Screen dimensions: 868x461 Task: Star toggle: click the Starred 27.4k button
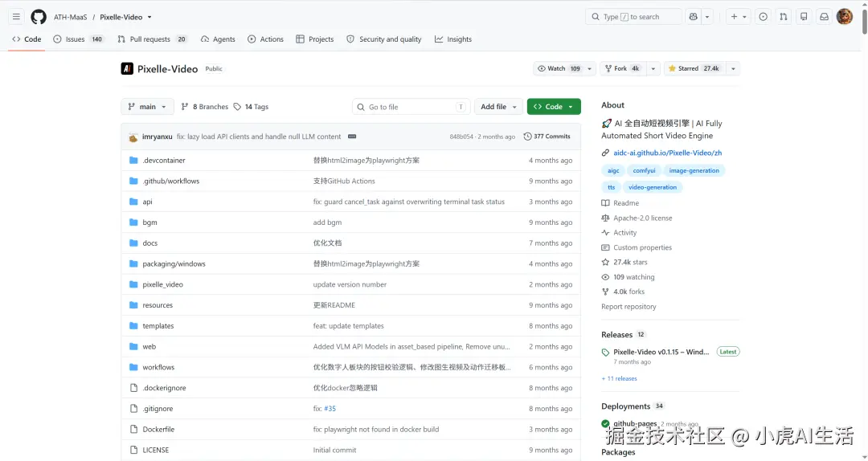(x=694, y=68)
